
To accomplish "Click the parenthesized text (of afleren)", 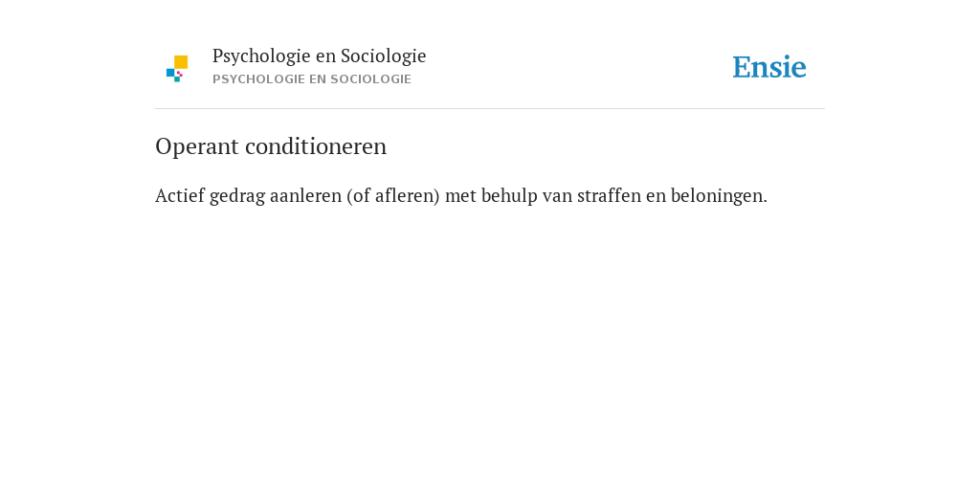I will [x=393, y=196].
